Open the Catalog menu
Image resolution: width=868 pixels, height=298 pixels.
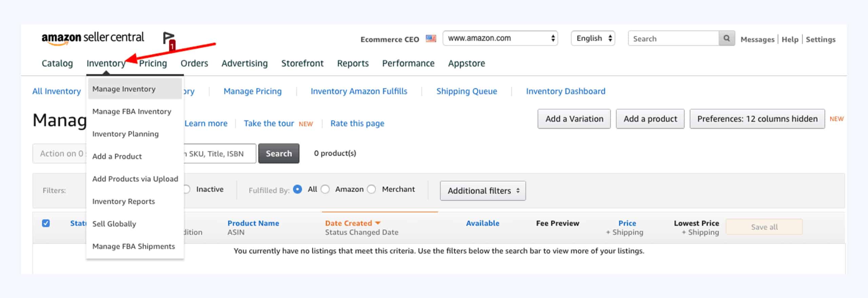[57, 63]
